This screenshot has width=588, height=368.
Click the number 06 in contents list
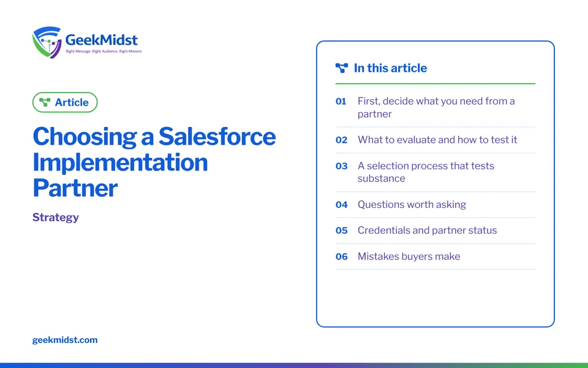pyautogui.click(x=342, y=256)
